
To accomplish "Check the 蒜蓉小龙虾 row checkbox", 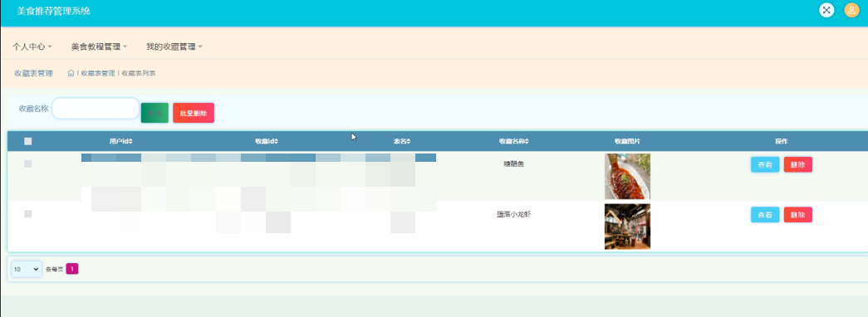I will 27,213.
